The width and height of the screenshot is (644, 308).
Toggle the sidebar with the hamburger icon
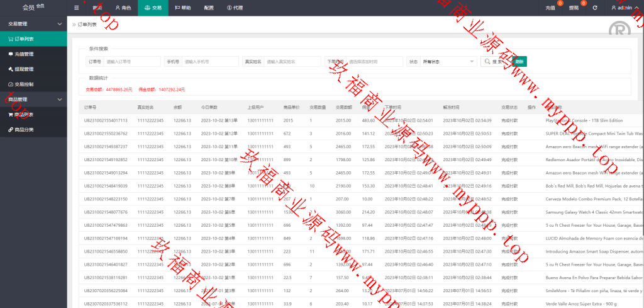click(x=76, y=8)
